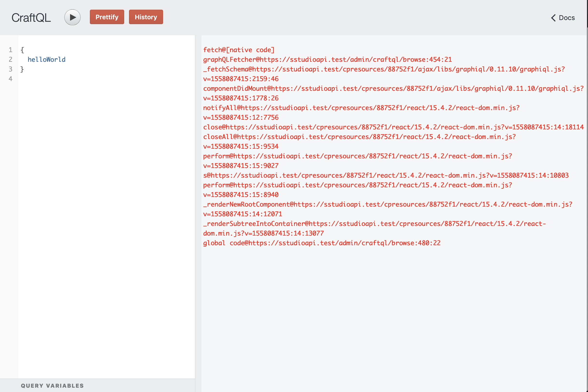Click the back chevron in the top-right corner

[553, 18]
